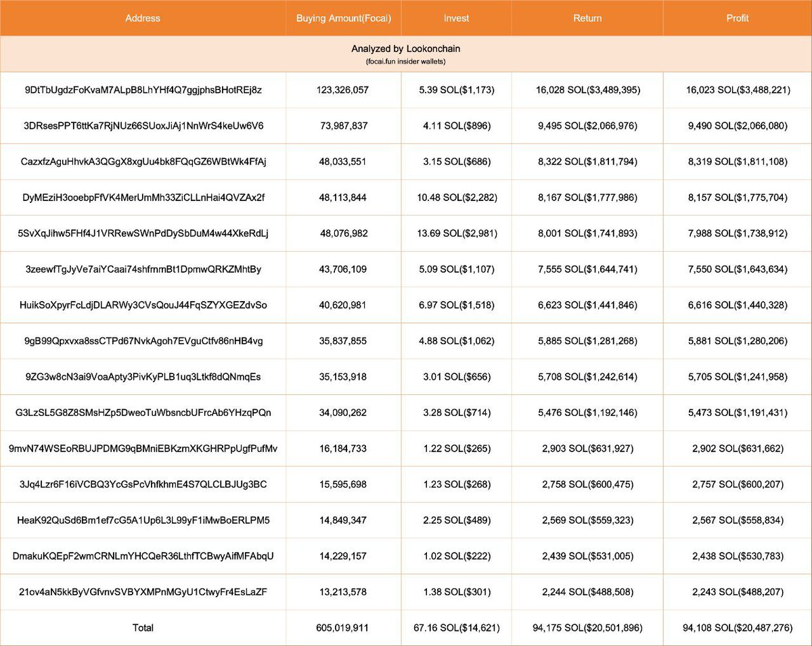The width and height of the screenshot is (812, 646).
Task: Click the Address column header
Action: click(142, 18)
